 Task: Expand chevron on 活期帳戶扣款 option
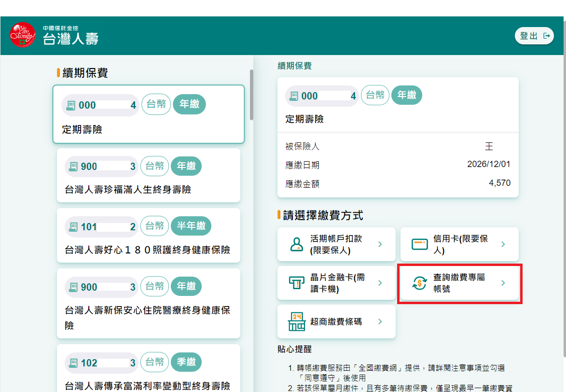pos(380,244)
